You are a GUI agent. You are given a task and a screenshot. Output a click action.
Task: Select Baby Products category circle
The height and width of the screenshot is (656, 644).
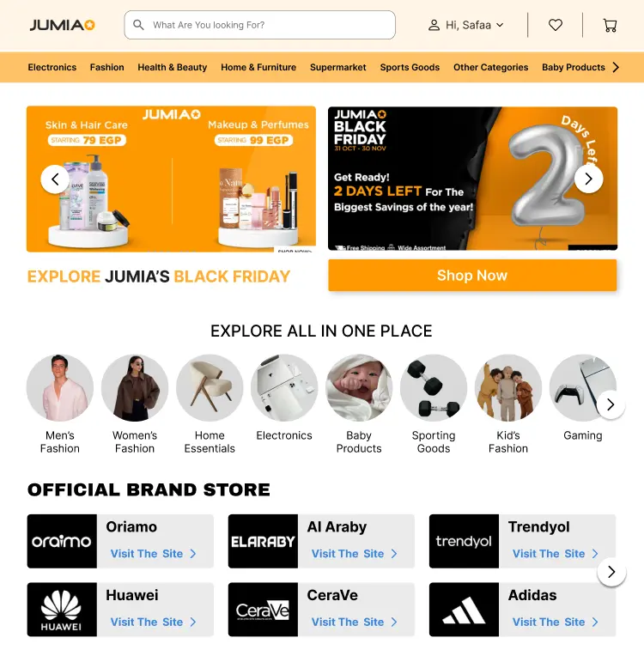359,388
